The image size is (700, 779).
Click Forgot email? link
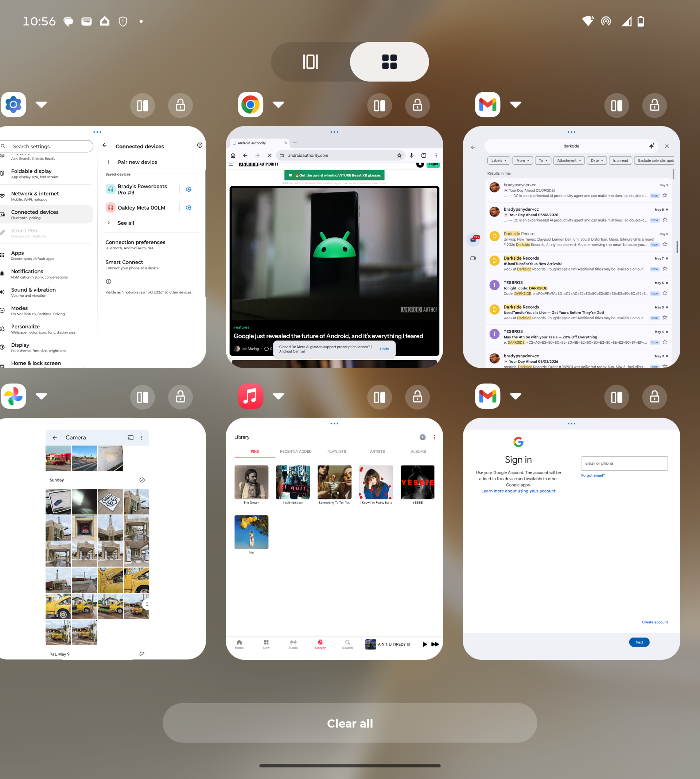tap(593, 476)
